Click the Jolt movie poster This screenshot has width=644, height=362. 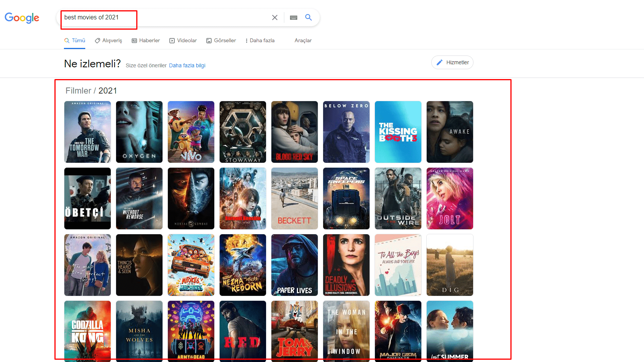[450, 198]
